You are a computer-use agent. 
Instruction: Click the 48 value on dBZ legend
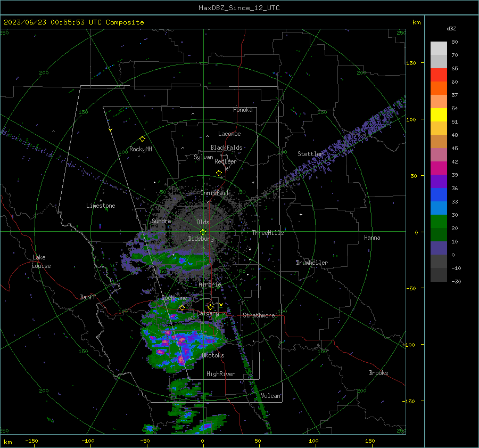coord(455,135)
